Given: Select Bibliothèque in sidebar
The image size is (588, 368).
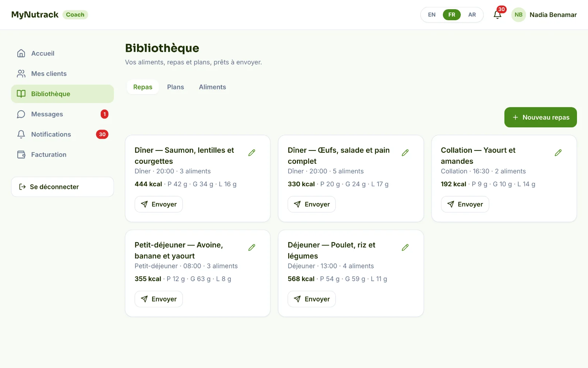Looking at the screenshot, I should tap(62, 94).
